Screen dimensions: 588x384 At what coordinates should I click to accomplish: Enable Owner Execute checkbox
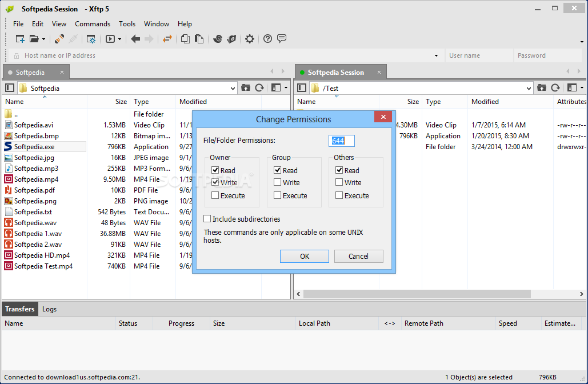click(215, 195)
